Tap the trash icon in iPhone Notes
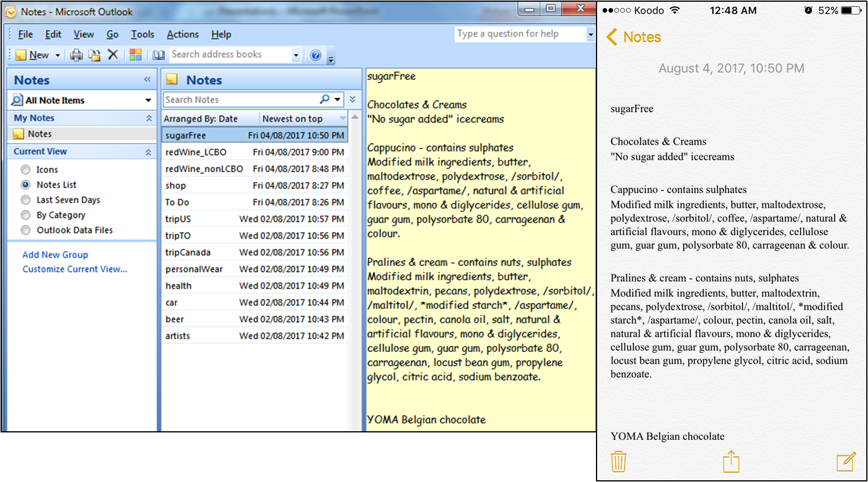The image size is (868, 482). tap(618, 462)
